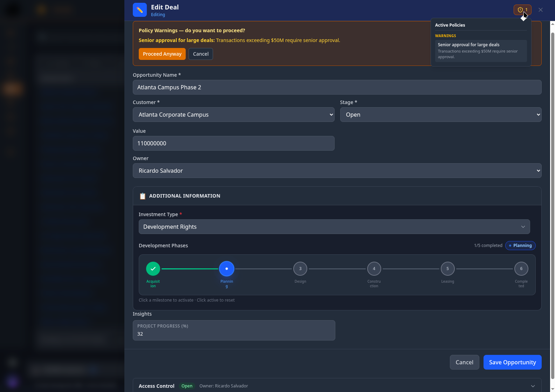Image resolution: width=555 pixels, height=392 pixels.
Task: Activate the Leasing milestone step 5
Action: [447, 269]
